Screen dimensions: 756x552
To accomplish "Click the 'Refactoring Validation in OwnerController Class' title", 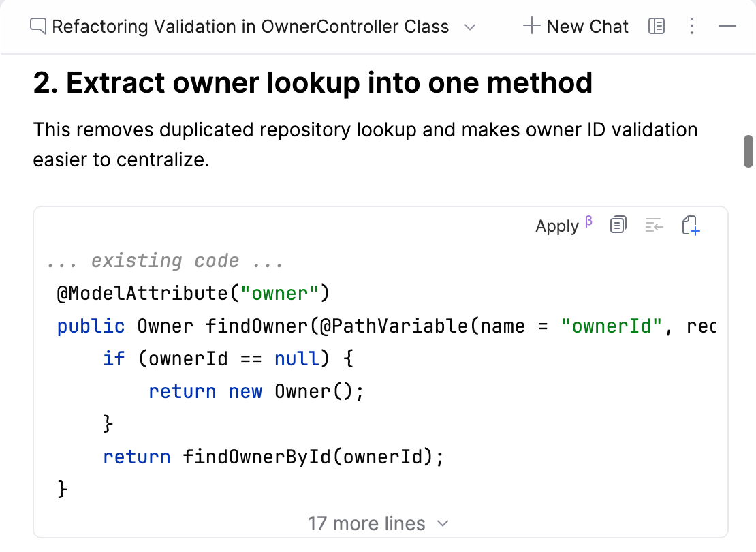I will coord(250,27).
